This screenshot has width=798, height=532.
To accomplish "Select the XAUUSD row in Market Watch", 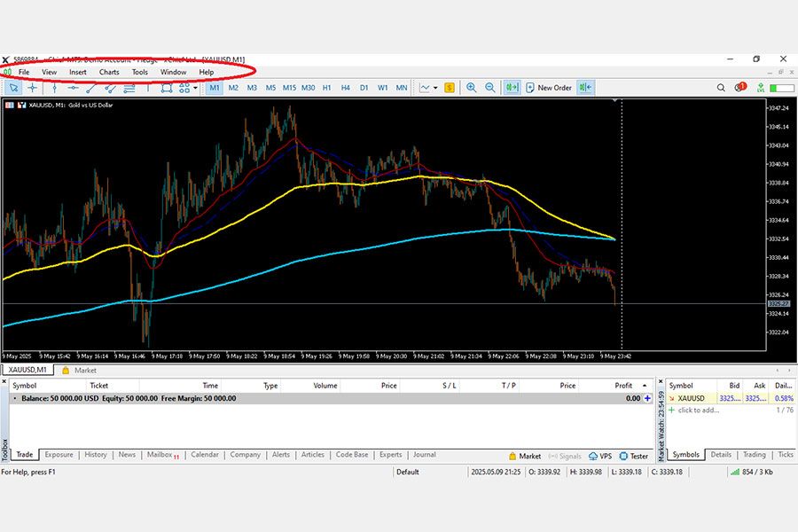I will pos(731,398).
